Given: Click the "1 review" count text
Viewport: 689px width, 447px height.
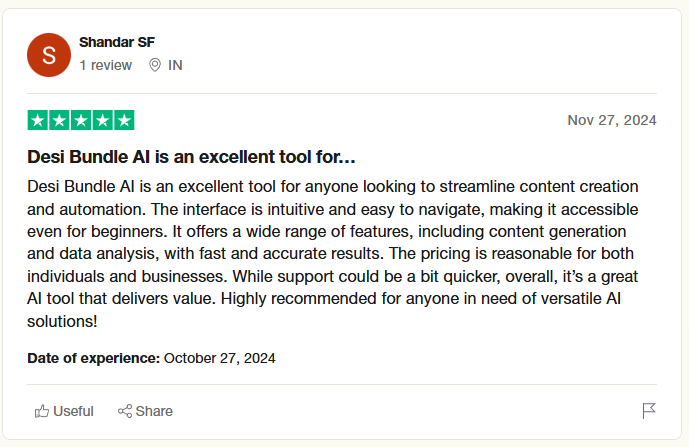Looking at the screenshot, I should [x=106, y=65].
